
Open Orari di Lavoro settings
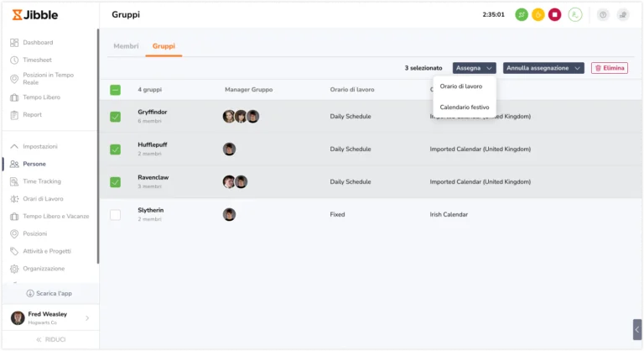pyautogui.click(x=43, y=199)
